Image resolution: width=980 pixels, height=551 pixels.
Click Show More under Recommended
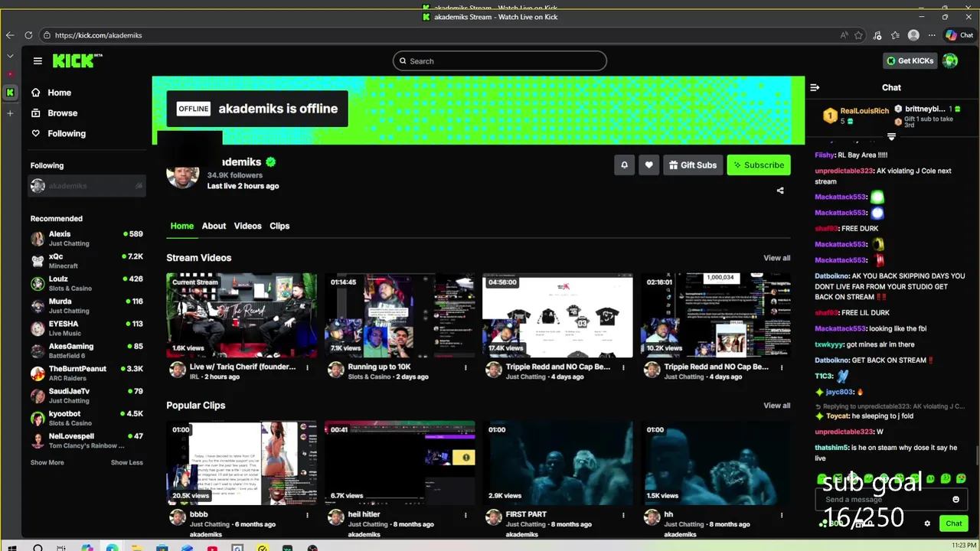pyautogui.click(x=47, y=462)
